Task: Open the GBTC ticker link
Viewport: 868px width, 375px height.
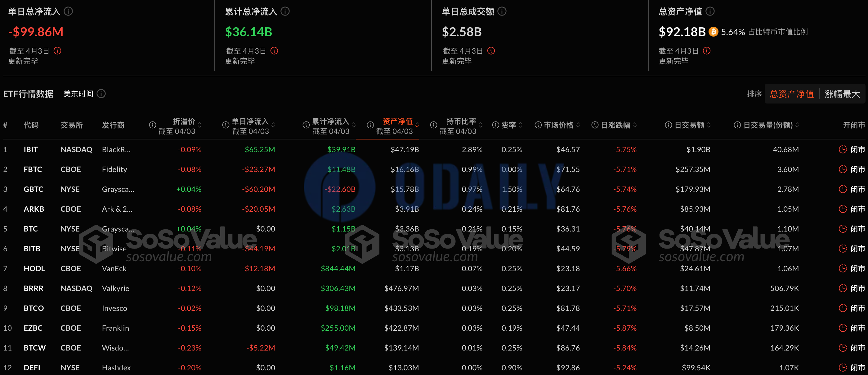Action: [x=34, y=189]
